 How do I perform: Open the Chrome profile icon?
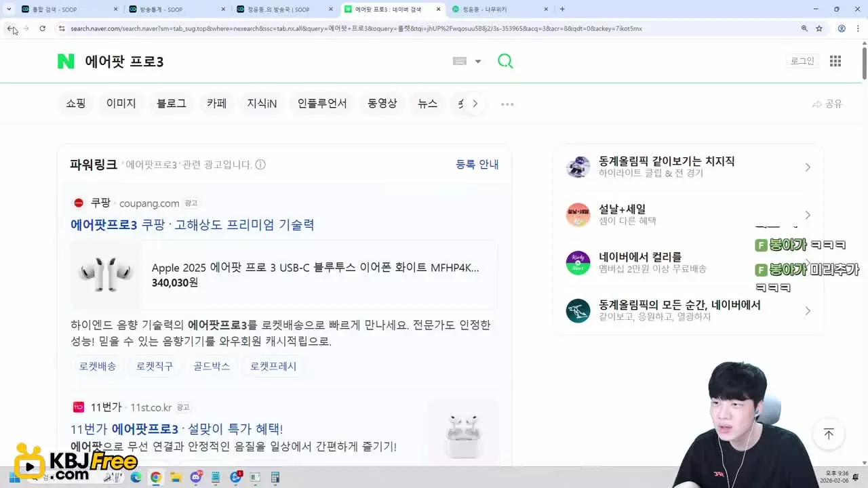point(842,28)
